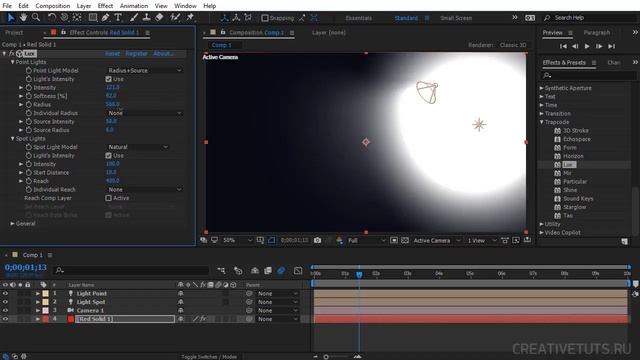The width and height of the screenshot is (640, 360).
Task: Select the Hand tool
Action: tap(23, 18)
